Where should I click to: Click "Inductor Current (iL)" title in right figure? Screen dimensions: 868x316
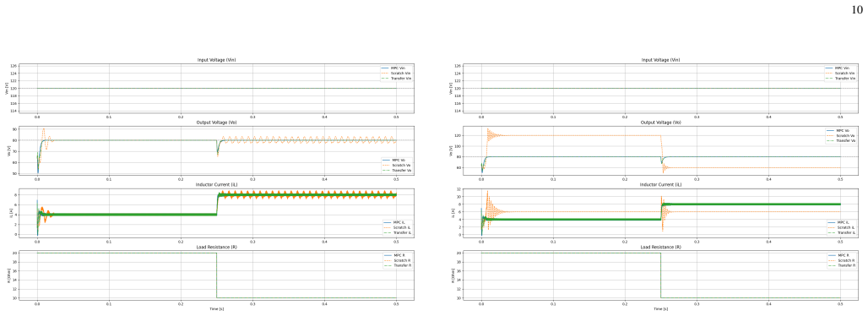tap(661, 184)
